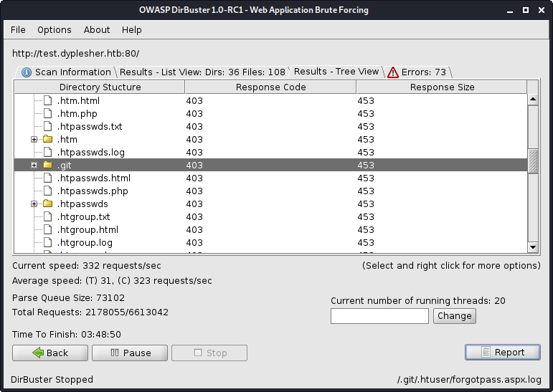Click the blue info icon on Scan Information tab

tap(27, 72)
